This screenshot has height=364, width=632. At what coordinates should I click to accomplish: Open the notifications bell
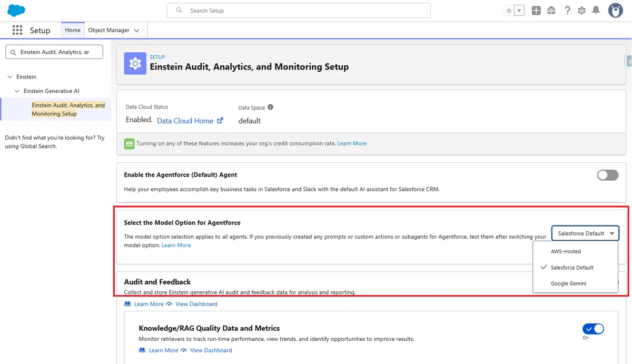(596, 11)
